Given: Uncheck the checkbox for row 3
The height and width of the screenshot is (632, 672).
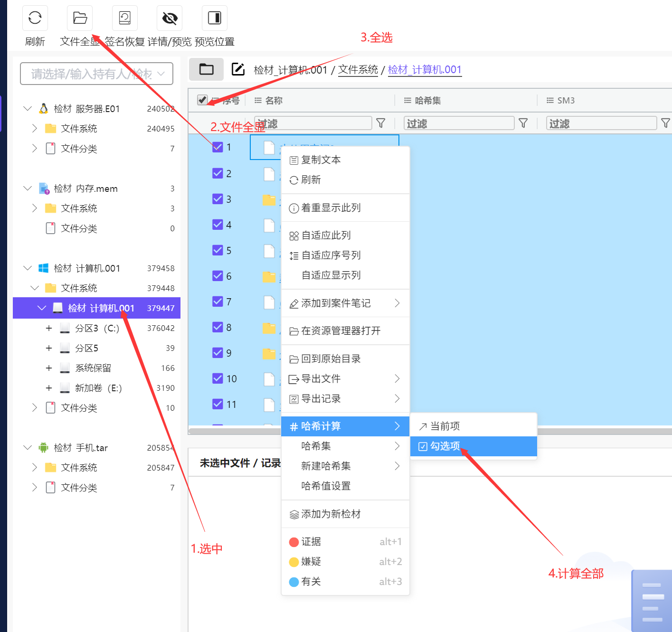Looking at the screenshot, I should tap(218, 198).
